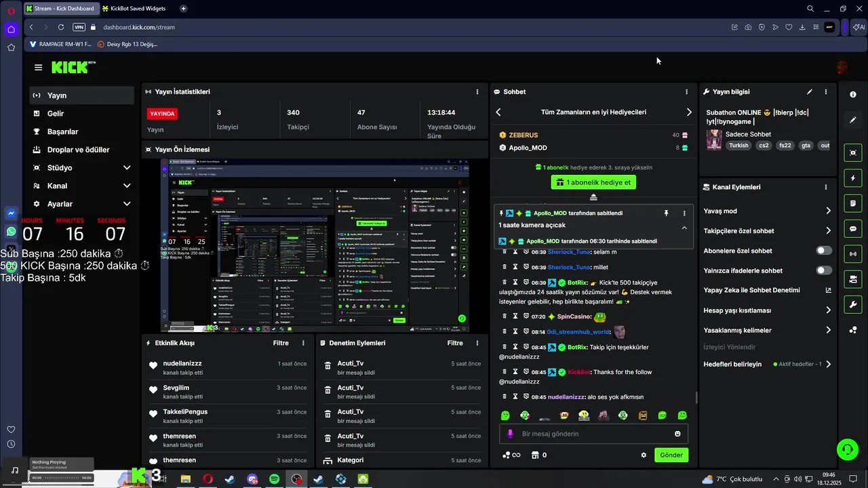The width and height of the screenshot is (868, 488).
Task: Toggle Abonelere özel sohbet switch
Action: point(824,251)
